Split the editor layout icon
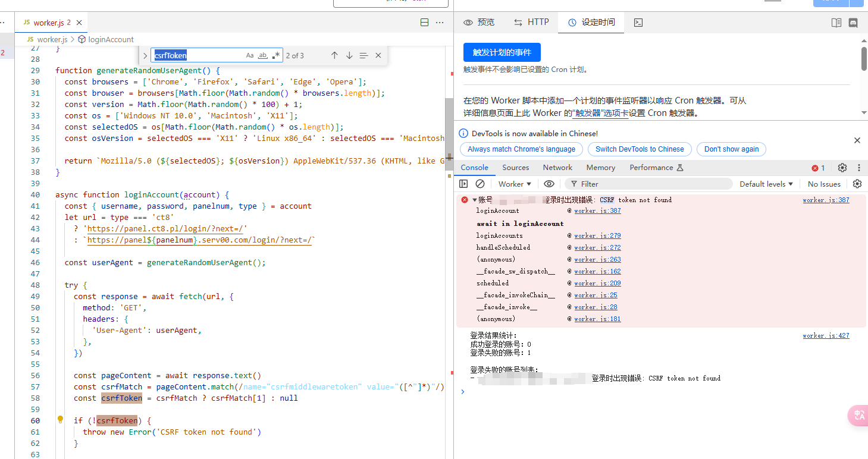This screenshot has height=459, width=868. (x=424, y=23)
